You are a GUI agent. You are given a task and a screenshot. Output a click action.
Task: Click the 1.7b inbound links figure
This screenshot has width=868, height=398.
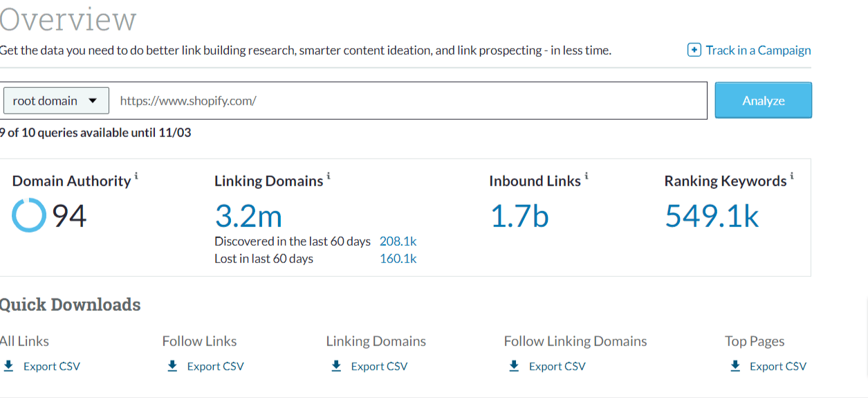tap(519, 216)
